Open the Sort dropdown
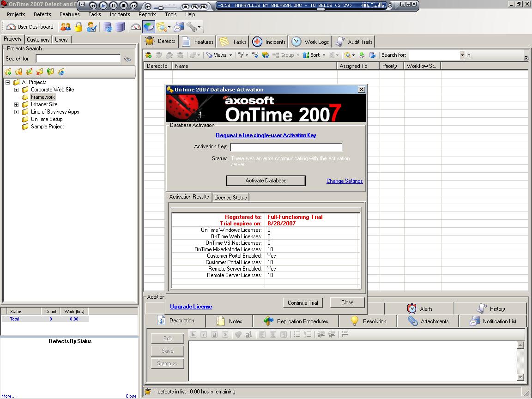This screenshot has height=399, width=532. (x=314, y=55)
